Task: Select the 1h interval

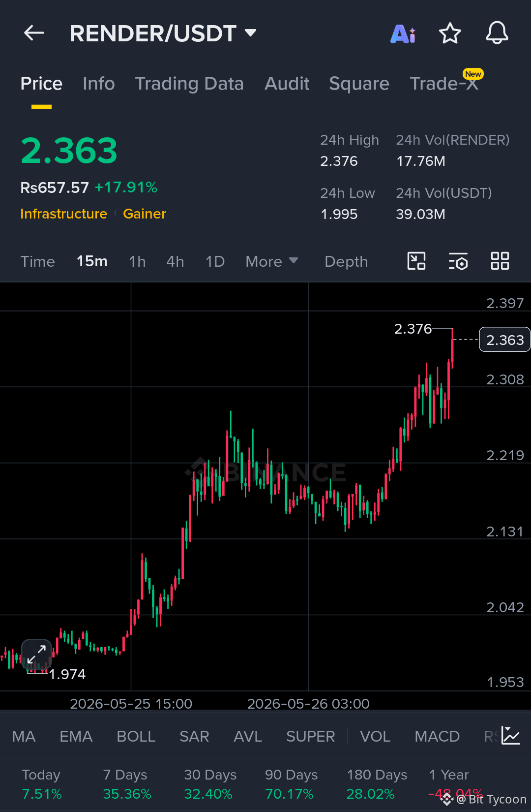Action: click(137, 261)
